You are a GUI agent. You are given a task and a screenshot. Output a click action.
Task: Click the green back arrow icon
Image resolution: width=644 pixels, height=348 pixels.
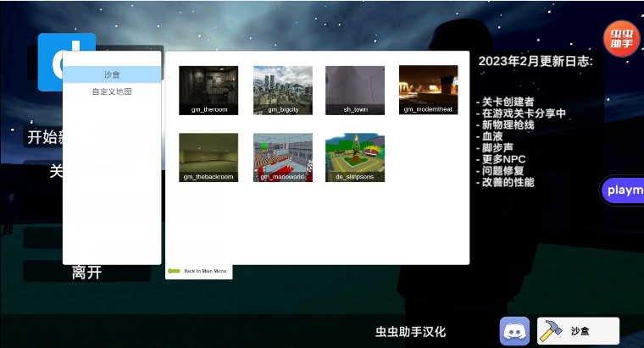[175, 271]
